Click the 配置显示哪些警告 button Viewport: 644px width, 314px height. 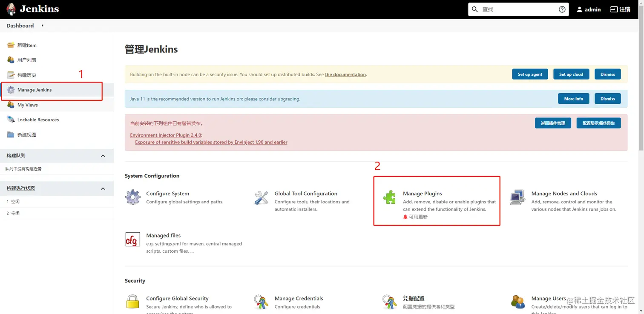pos(599,123)
